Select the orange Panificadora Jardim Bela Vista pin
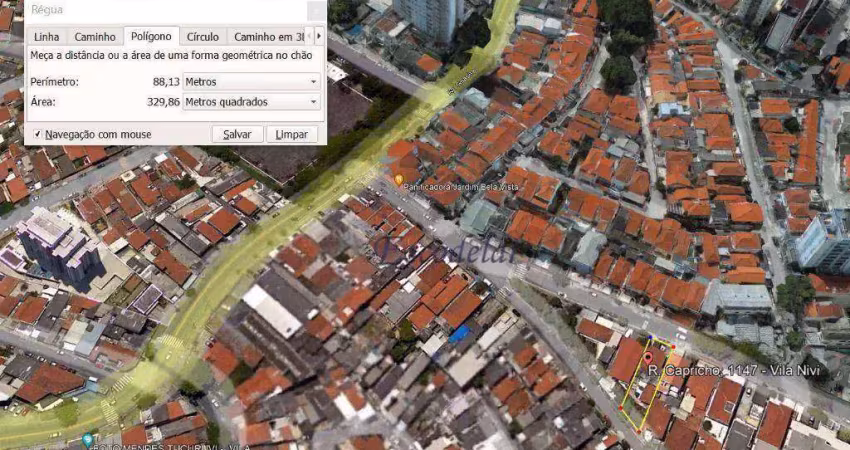Viewport: 850px width, 450px height. point(399,179)
